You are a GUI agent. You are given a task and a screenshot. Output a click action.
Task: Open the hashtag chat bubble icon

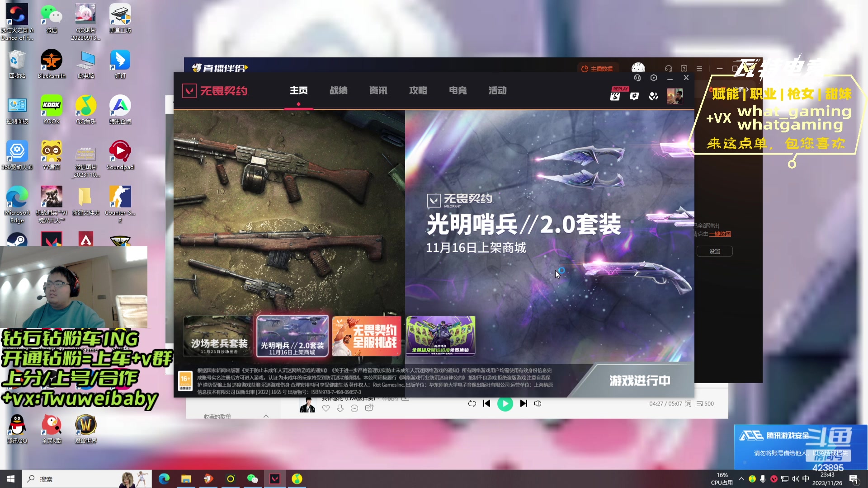(634, 96)
